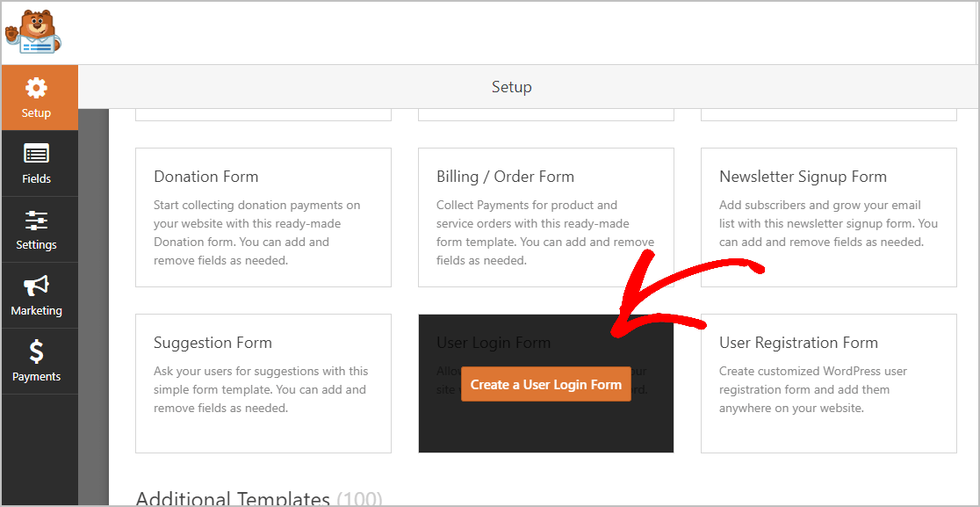Screen dimensions: 980x507
Task: Click the Suggestion Form description text
Action: (261, 389)
